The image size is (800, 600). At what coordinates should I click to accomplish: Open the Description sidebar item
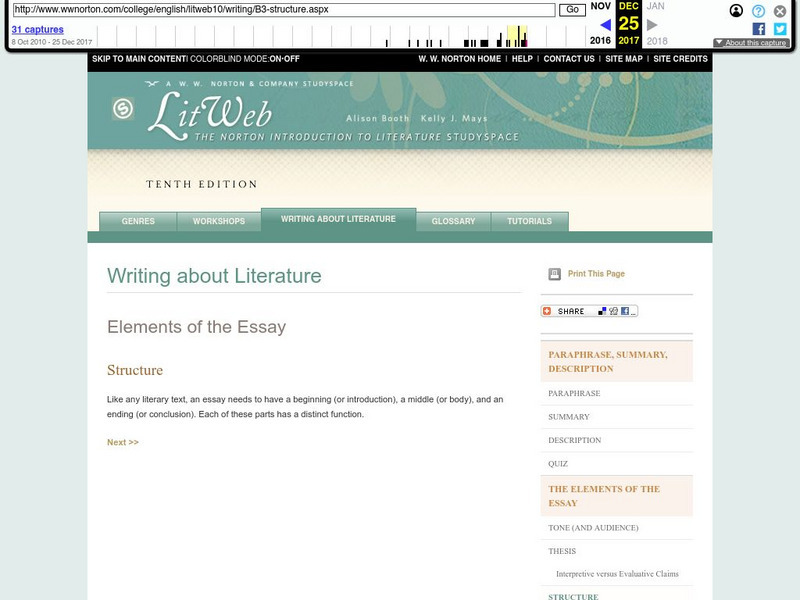click(574, 440)
